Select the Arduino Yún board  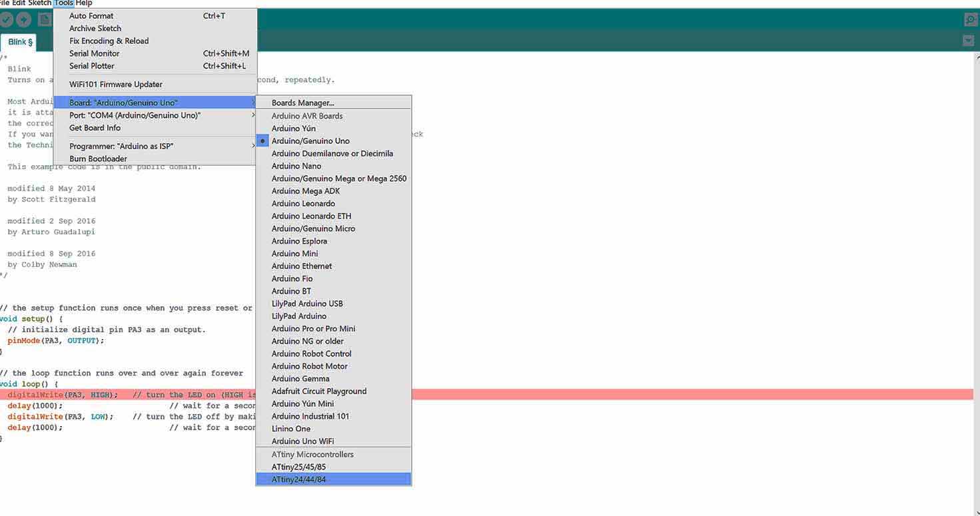(334, 129)
